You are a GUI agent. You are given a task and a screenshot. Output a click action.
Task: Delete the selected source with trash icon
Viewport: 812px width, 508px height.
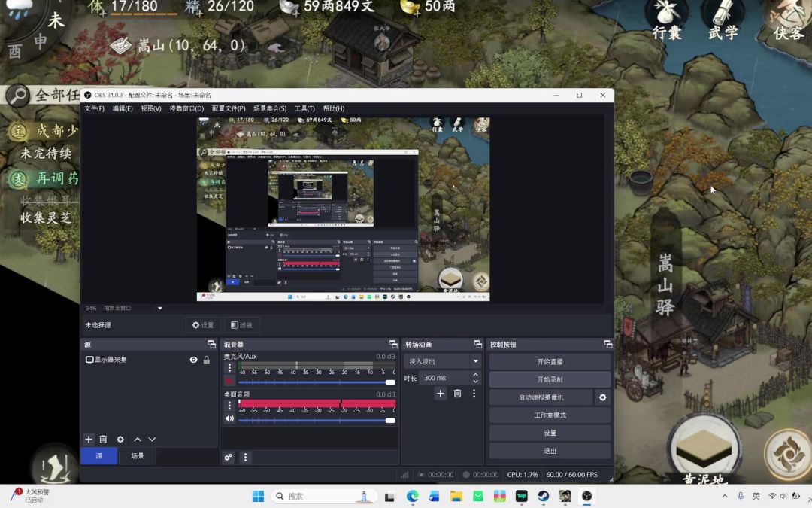pos(104,440)
